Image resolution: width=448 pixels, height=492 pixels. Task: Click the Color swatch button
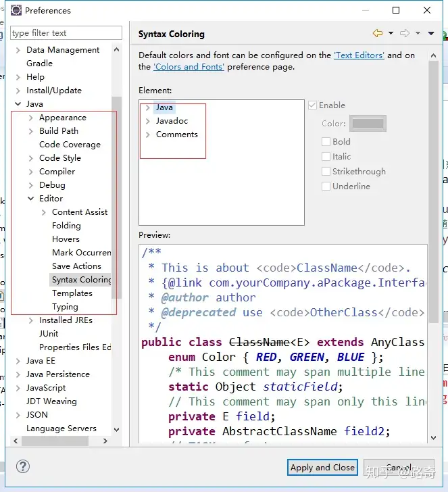tap(368, 124)
